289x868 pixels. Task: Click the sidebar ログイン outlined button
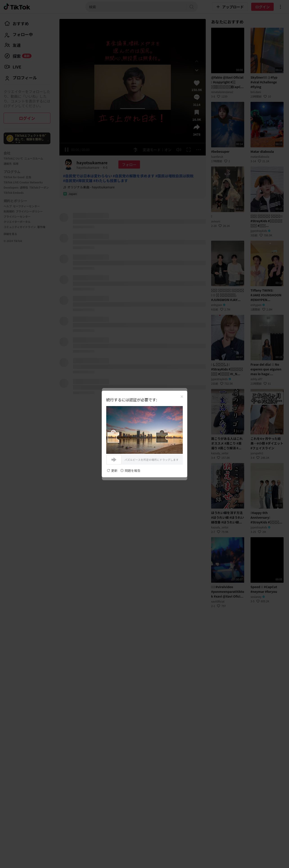click(x=27, y=118)
